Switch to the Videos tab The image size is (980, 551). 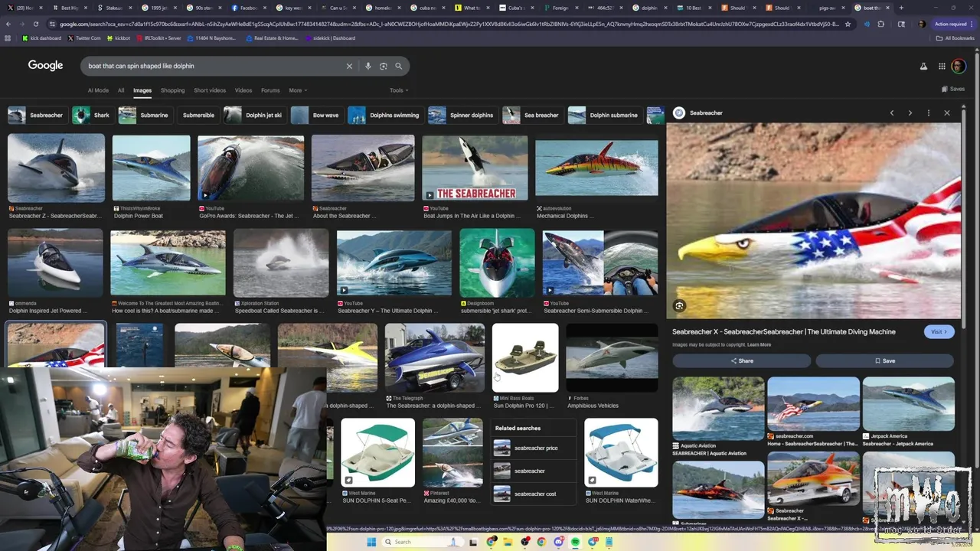243,90
